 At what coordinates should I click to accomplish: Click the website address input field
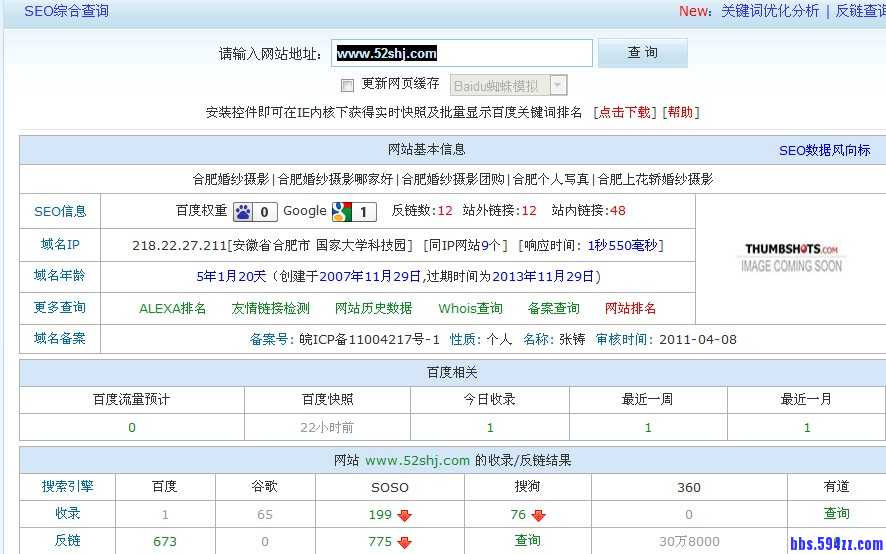462,53
